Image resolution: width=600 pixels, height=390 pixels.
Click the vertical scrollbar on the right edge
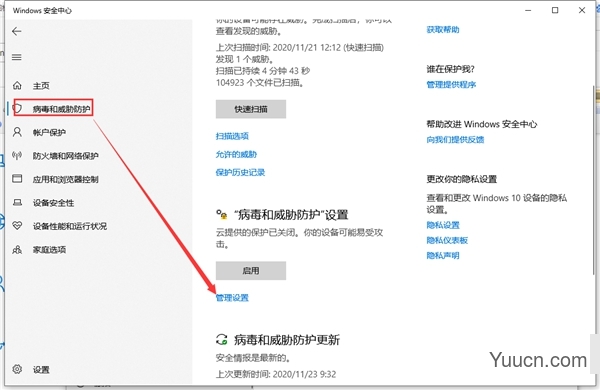[x=594, y=180]
